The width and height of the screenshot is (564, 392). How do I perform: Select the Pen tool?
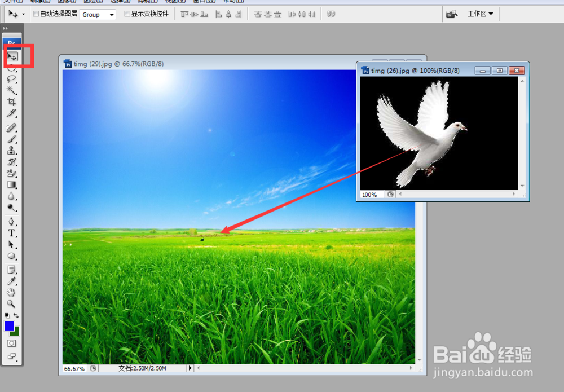[11, 222]
